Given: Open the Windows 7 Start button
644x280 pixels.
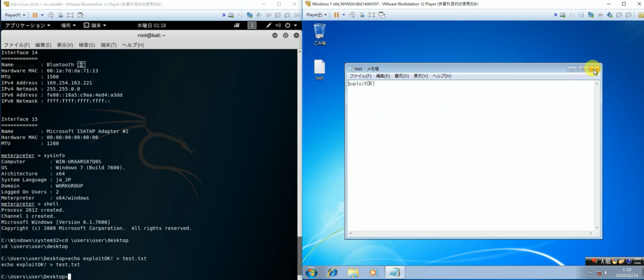Looking at the screenshot, I should (311, 272).
